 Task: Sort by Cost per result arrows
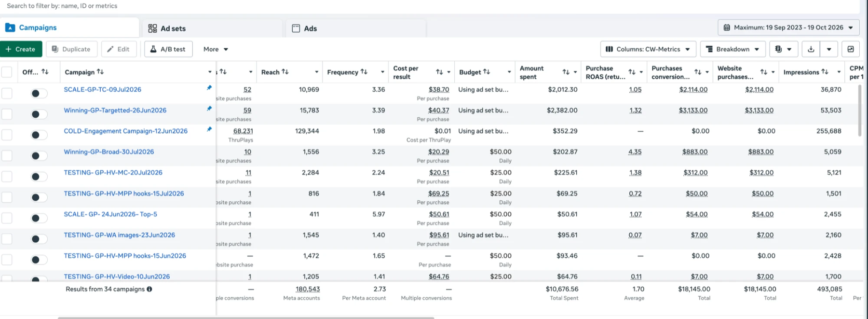pyautogui.click(x=439, y=72)
